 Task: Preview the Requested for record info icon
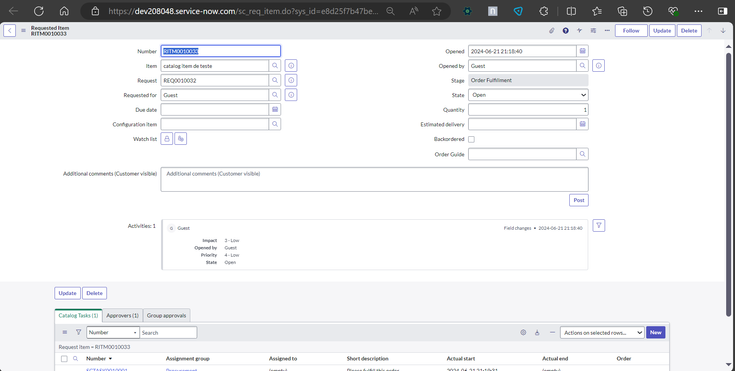pyautogui.click(x=291, y=95)
